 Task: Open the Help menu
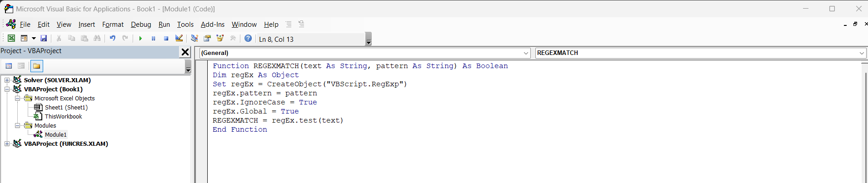tap(271, 25)
